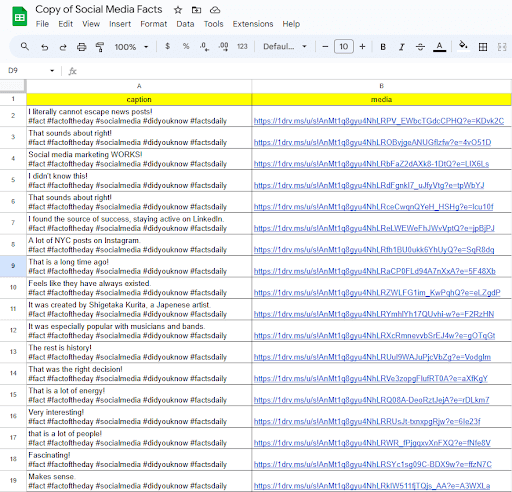The image size is (512, 492).
Task: Select the Fascinating! caption cell
Action: 139,459
